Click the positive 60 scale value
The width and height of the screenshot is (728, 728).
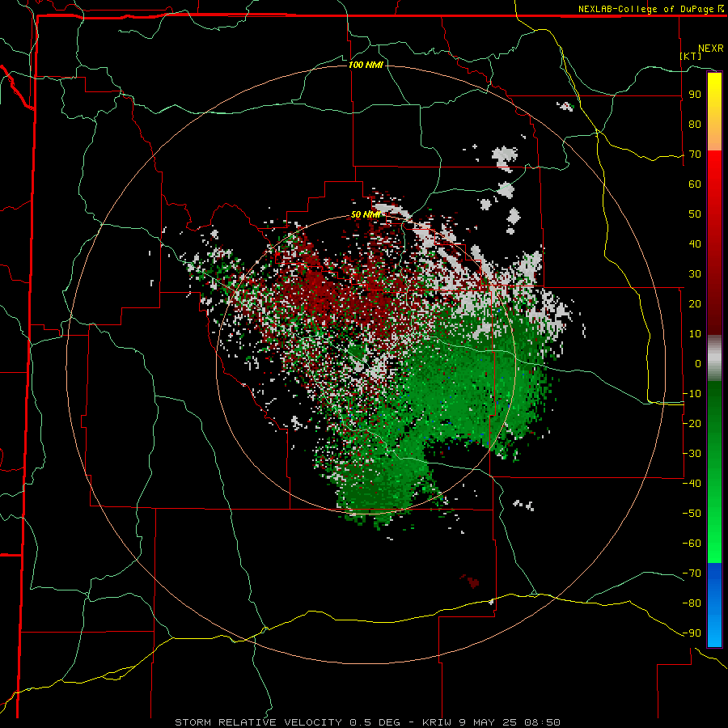point(695,184)
